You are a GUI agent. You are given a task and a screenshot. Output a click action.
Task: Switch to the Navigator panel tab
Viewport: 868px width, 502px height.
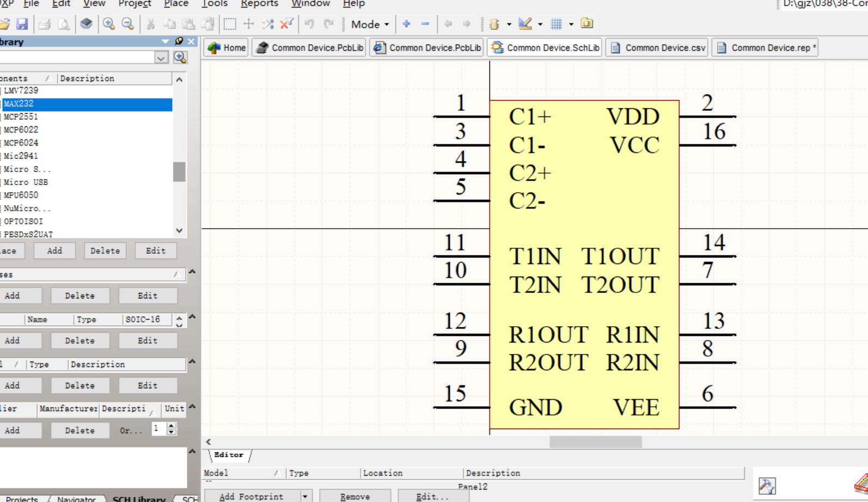coord(76,498)
